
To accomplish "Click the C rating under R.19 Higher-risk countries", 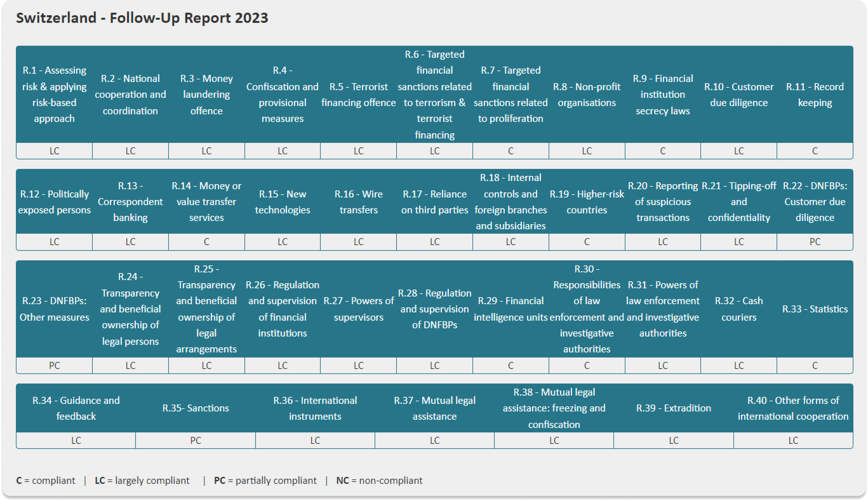I will click(x=587, y=242).
